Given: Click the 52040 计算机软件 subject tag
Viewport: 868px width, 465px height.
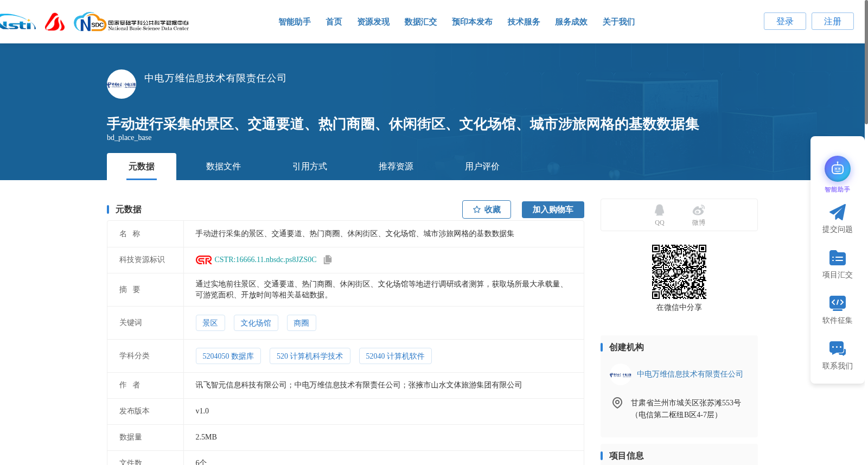Looking at the screenshot, I should click(x=395, y=356).
